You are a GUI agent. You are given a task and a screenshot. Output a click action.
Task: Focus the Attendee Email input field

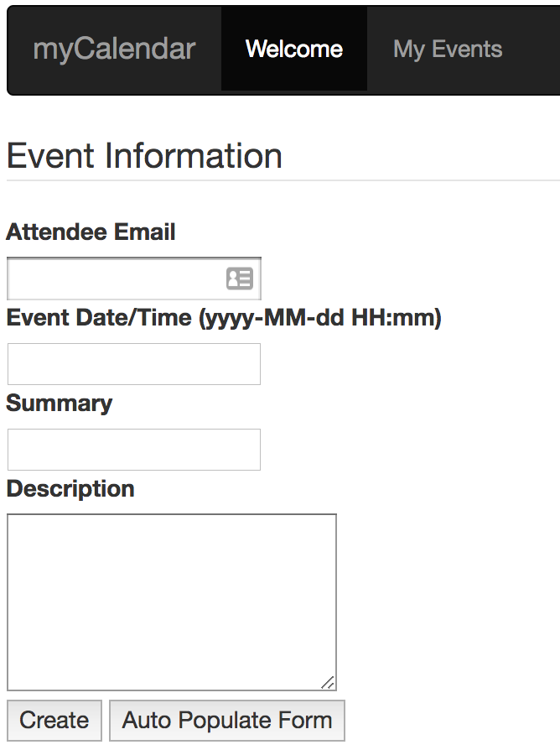coord(134,279)
